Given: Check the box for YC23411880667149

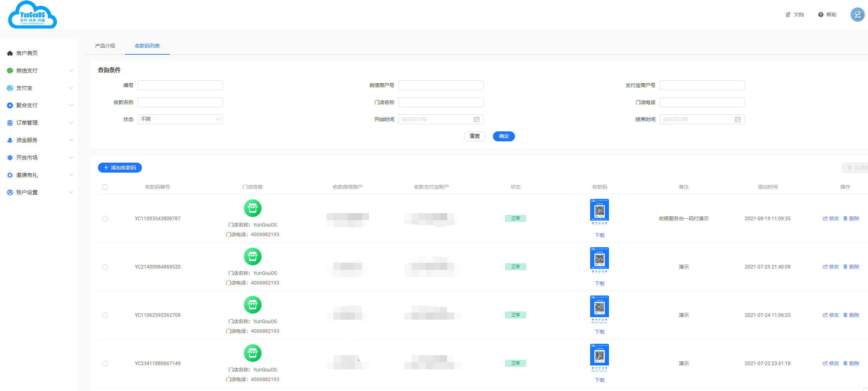Looking at the screenshot, I should [105, 364].
